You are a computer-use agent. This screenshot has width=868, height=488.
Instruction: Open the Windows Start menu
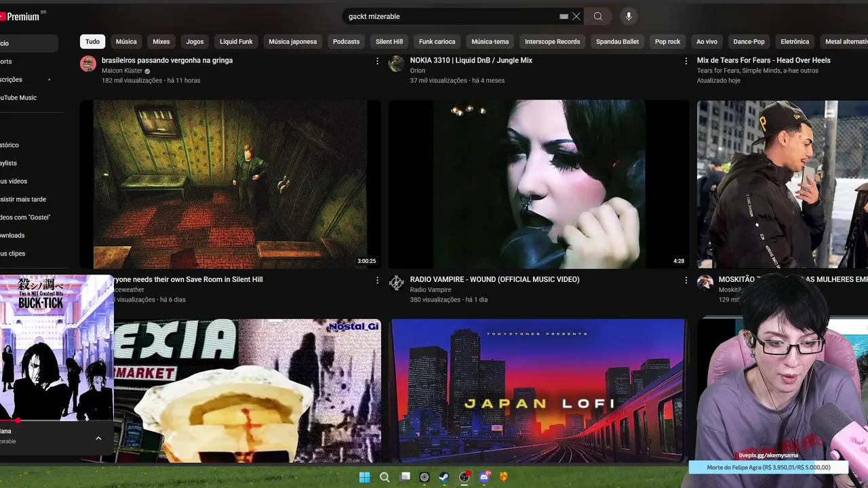pyautogui.click(x=364, y=477)
